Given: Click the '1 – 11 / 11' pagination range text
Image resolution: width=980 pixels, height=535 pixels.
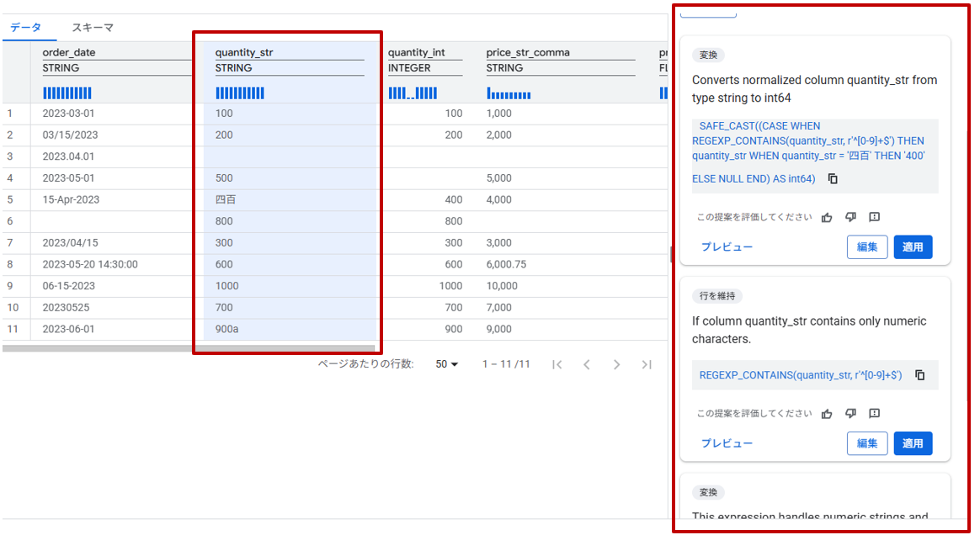Looking at the screenshot, I should coord(506,364).
